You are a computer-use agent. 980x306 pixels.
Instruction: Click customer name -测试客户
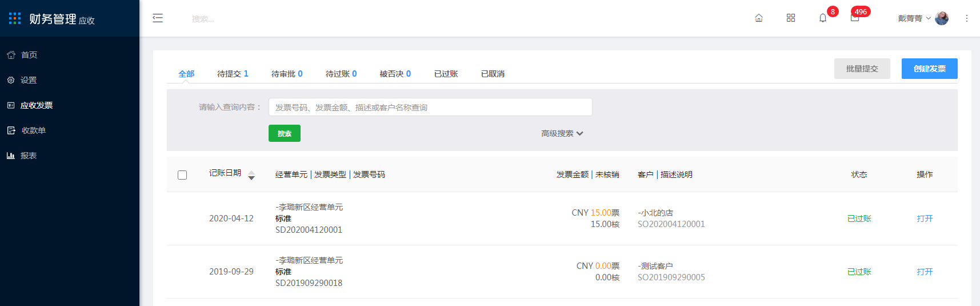[655, 266]
